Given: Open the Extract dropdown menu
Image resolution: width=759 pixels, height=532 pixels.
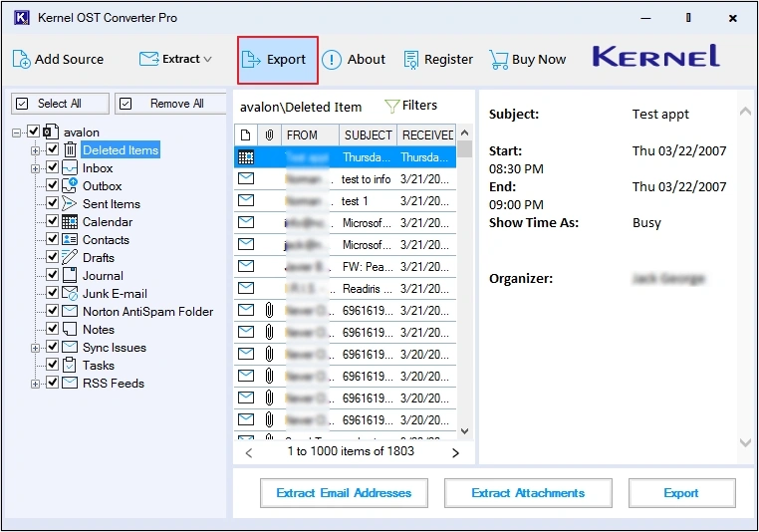Looking at the screenshot, I should coord(176,60).
